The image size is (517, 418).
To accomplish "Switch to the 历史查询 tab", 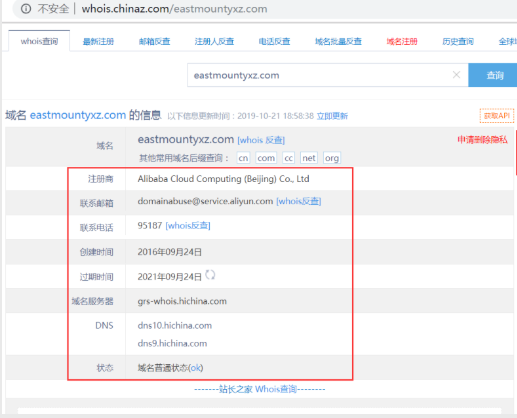I will tap(458, 42).
